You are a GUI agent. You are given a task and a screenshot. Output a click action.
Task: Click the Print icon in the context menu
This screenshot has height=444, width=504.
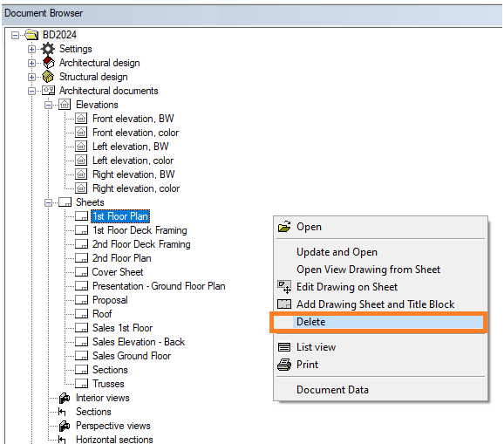click(284, 365)
